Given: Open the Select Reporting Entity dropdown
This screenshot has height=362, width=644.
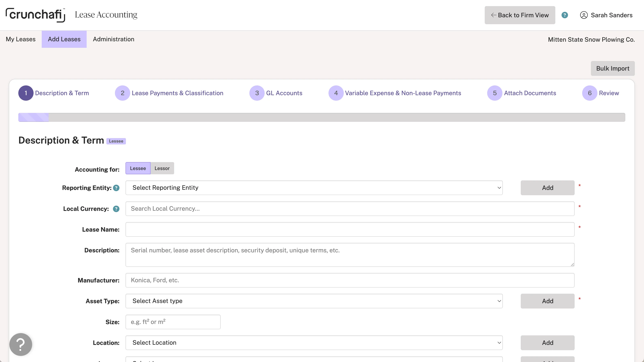Looking at the screenshot, I should tap(314, 188).
